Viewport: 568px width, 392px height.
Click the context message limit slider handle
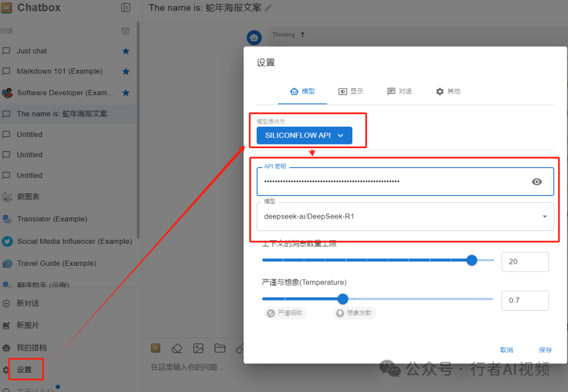pos(472,260)
